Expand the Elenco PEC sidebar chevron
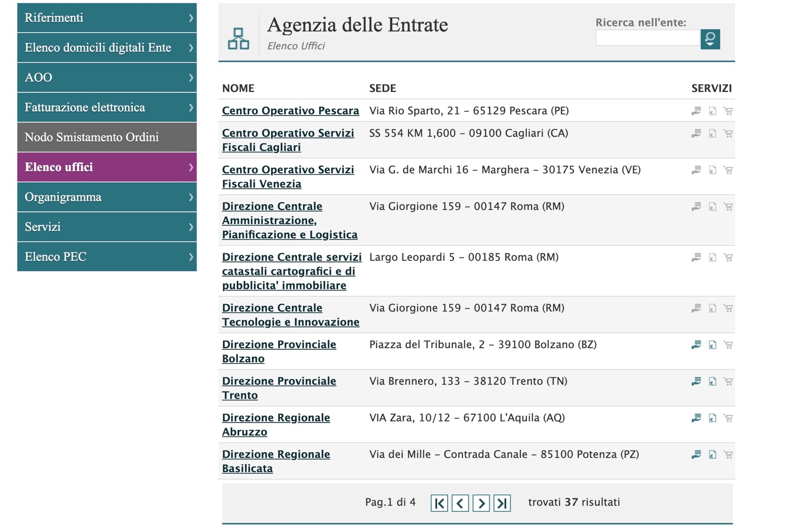The width and height of the screenshot is (810, 532). pyautogui.click(x=191, y=257)
